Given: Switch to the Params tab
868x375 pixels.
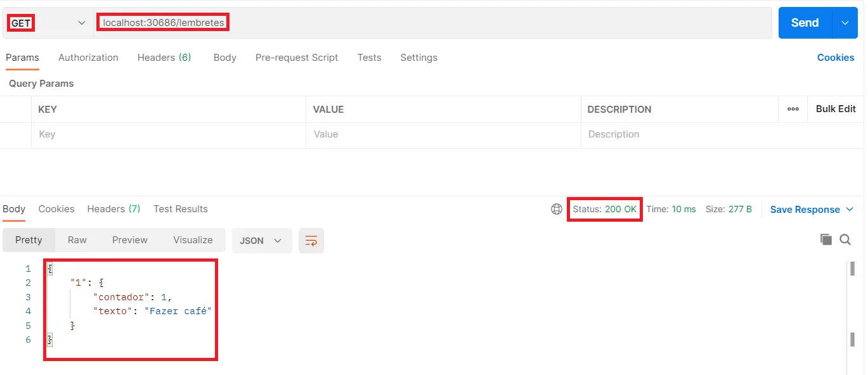Looking at the screenshot, I should pos(22,58).
